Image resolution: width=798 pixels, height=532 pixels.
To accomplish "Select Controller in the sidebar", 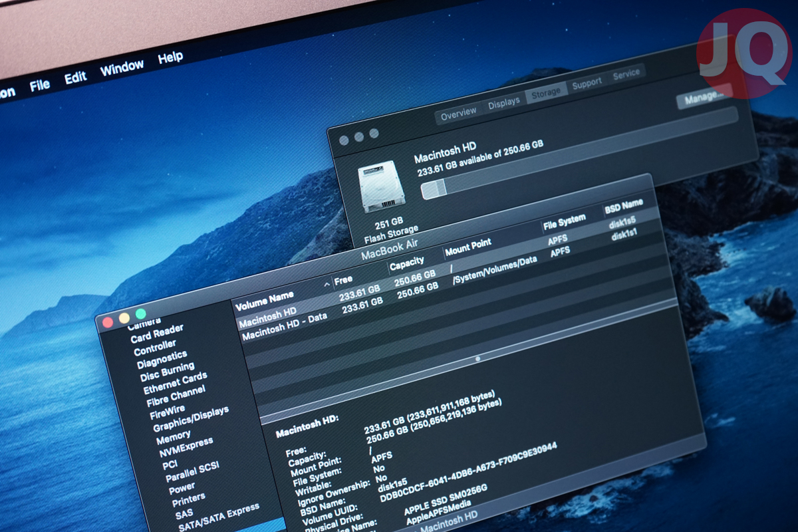I will [x=155, y=348].
